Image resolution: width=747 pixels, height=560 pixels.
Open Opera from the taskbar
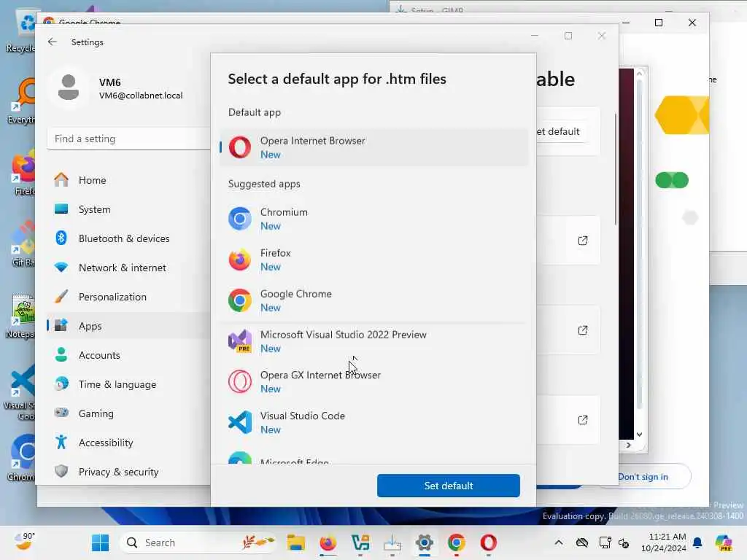[488, 542]
